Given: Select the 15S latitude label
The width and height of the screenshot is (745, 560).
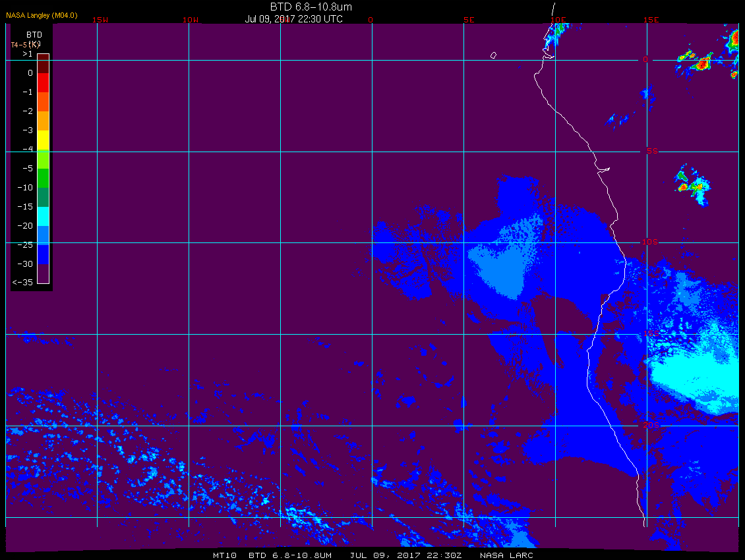Looking at the screenshot, I should tap(651, 333).
